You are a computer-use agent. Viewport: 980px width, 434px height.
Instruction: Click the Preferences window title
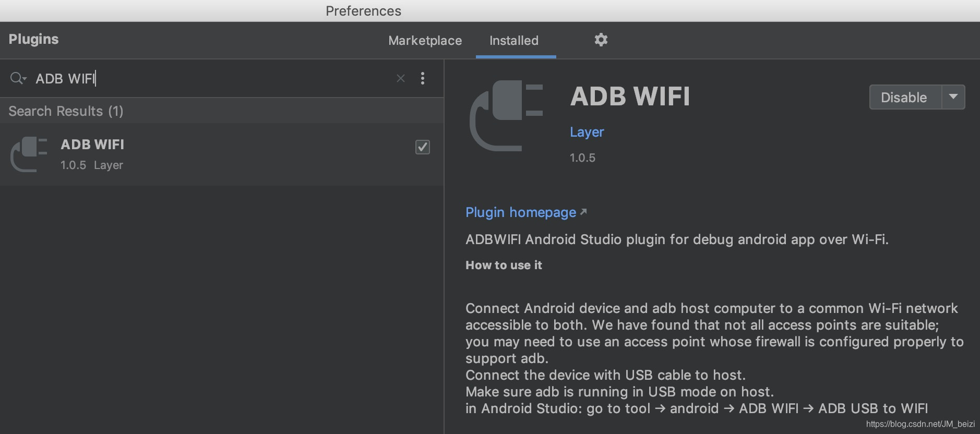point(363,11)
